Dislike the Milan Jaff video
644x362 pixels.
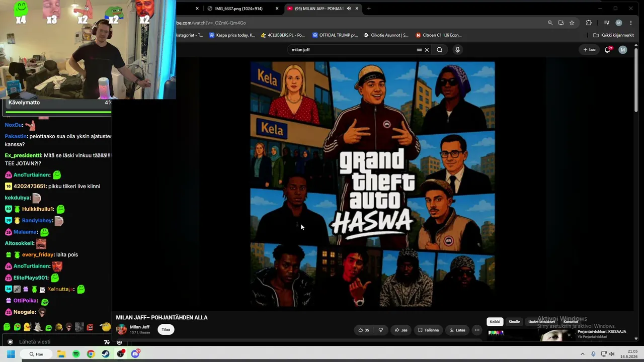(380, 330)
